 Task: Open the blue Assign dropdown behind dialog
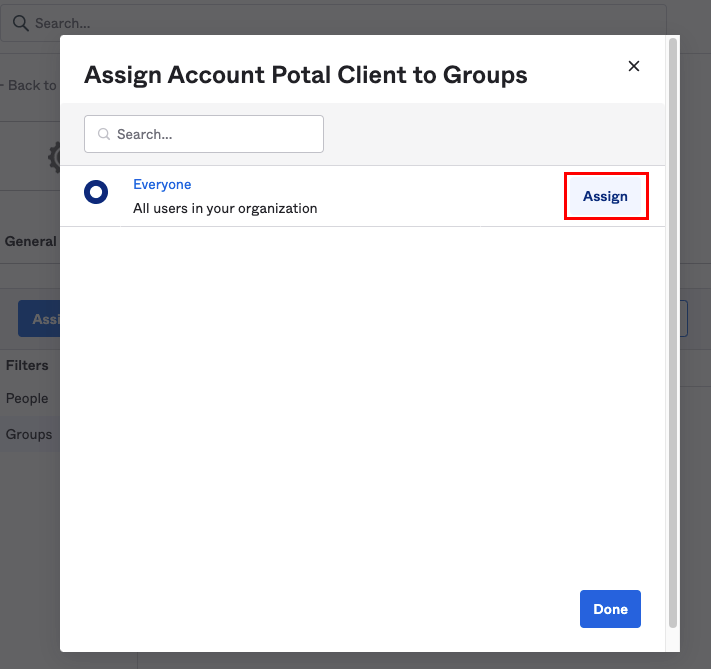(39, 319)
